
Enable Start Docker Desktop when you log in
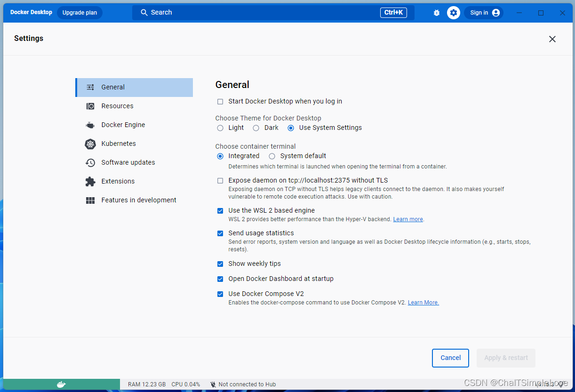(x=220, y=102)
